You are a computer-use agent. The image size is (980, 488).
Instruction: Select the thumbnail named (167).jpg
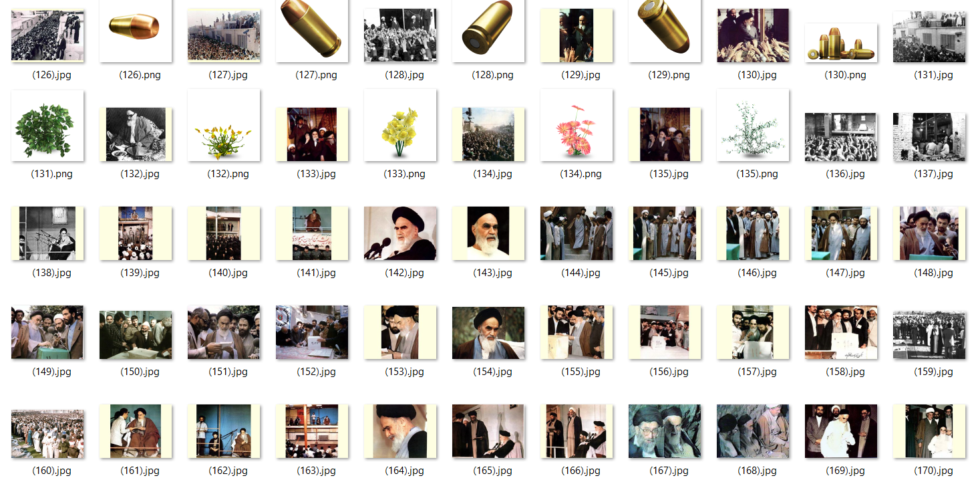665,431
